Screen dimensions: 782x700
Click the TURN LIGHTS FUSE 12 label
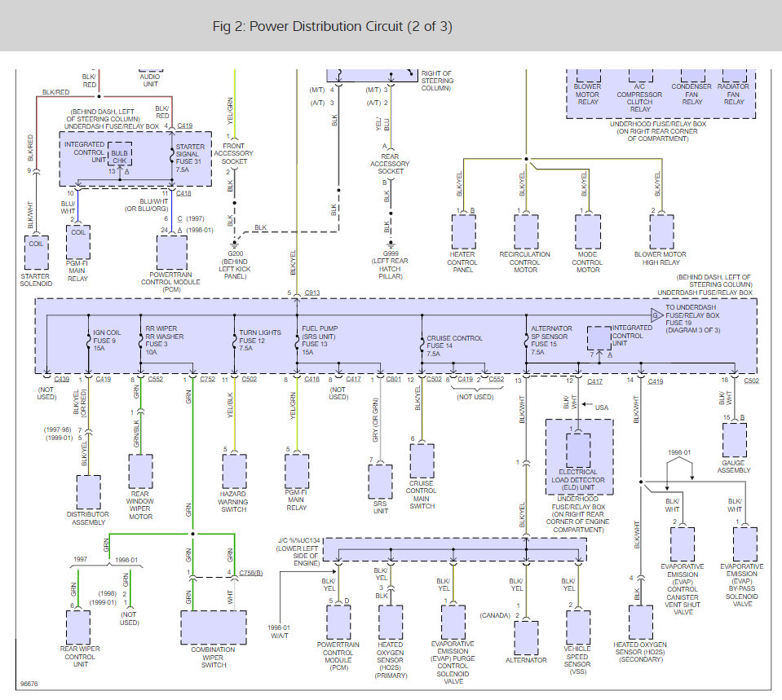click(259, 341)
